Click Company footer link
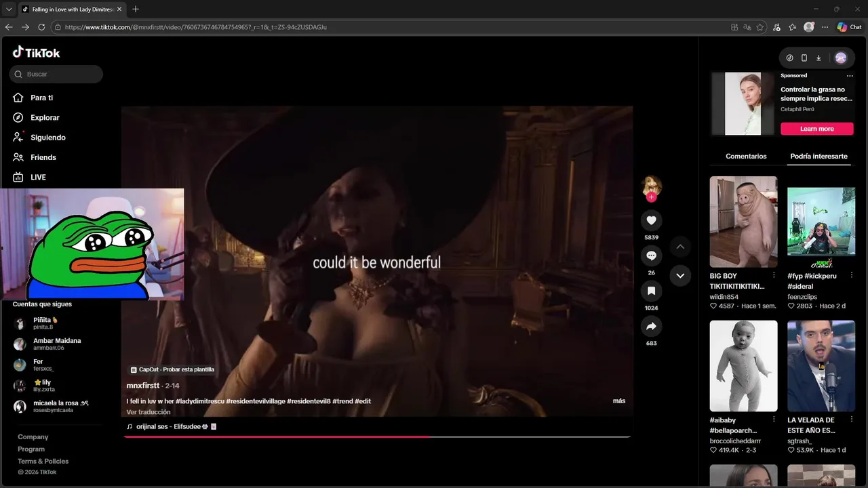Image resolution: width=868 pixels, height=488 pixels. coord(33,436)
